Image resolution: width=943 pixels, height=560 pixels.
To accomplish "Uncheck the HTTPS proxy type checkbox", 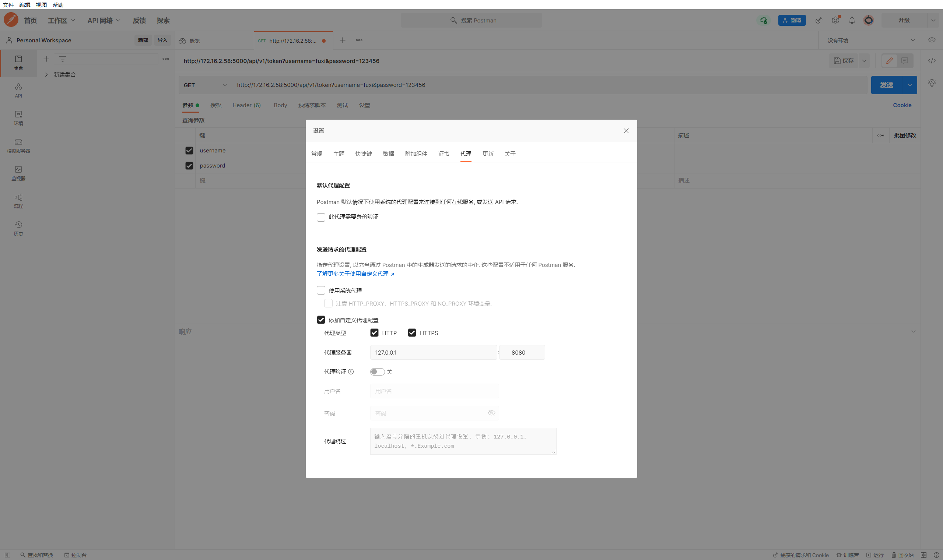I will [x=412, y=332].
